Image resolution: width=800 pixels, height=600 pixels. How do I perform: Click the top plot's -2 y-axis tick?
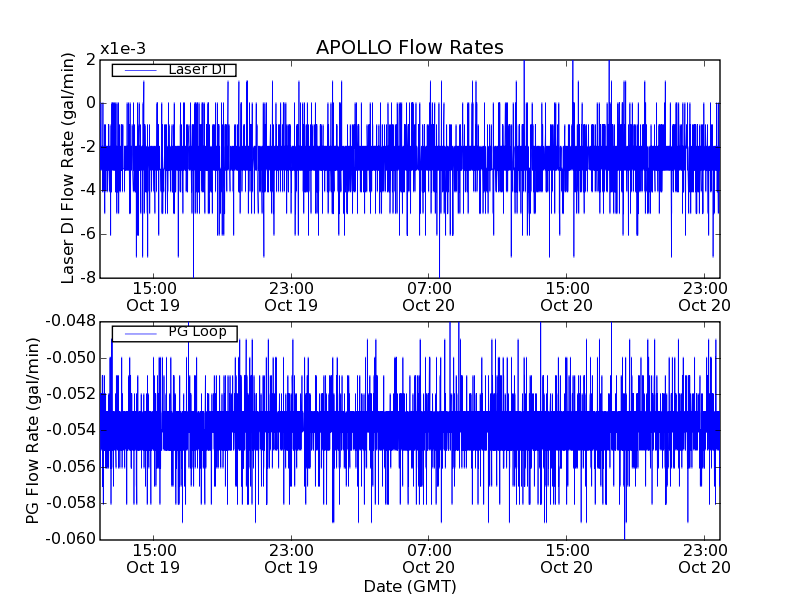click(86, 147)
